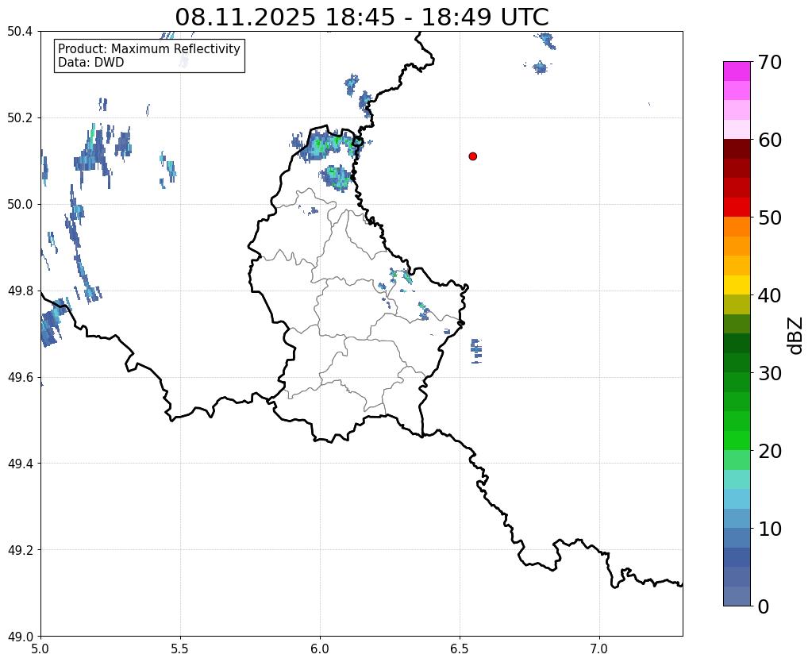Click the red location marker dot

[x=472, y=156]
